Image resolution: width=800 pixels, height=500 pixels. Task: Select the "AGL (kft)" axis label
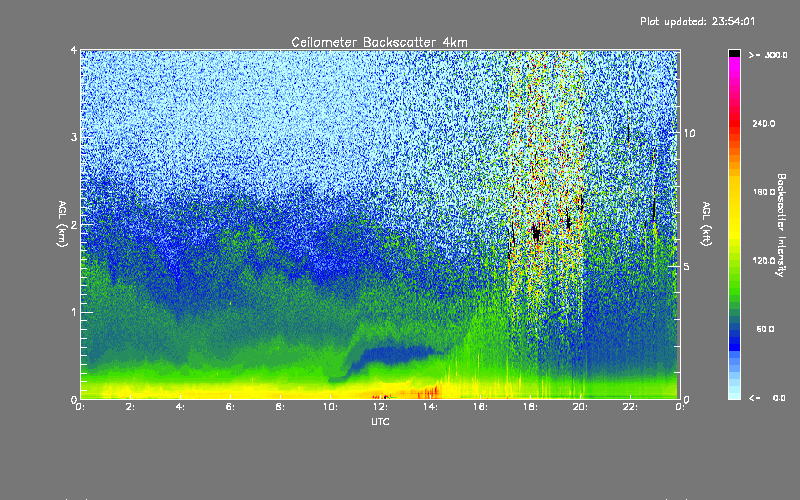click(x=707, y=224)
